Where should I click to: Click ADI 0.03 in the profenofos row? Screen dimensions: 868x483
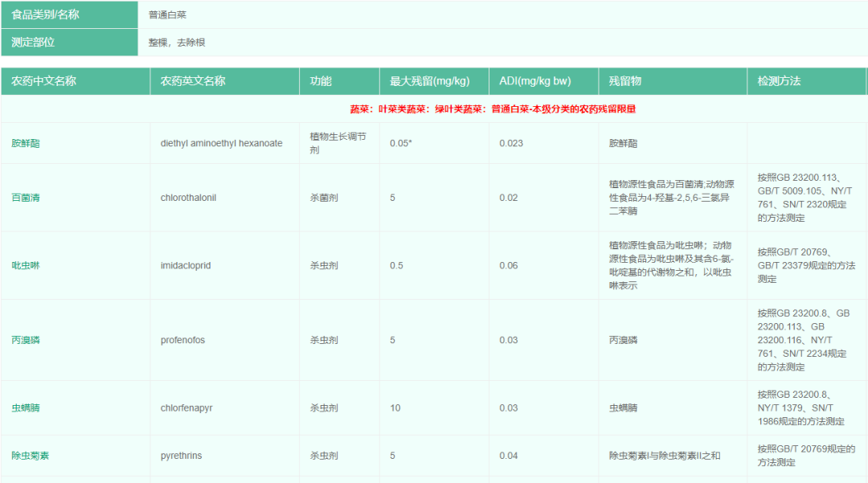(509, 340)
